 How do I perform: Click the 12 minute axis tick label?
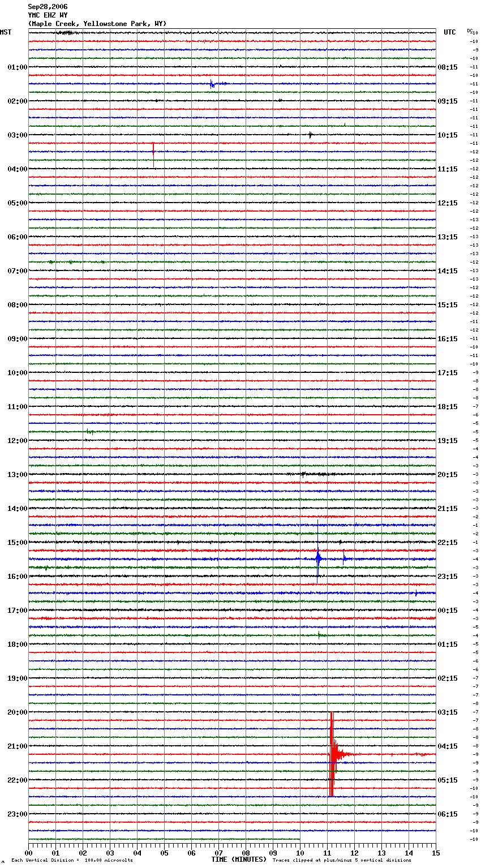pyautogui.click(x=354, y=853)
